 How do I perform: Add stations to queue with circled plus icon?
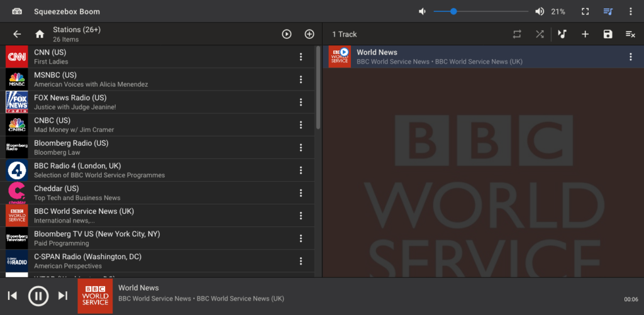coord(309,34)
